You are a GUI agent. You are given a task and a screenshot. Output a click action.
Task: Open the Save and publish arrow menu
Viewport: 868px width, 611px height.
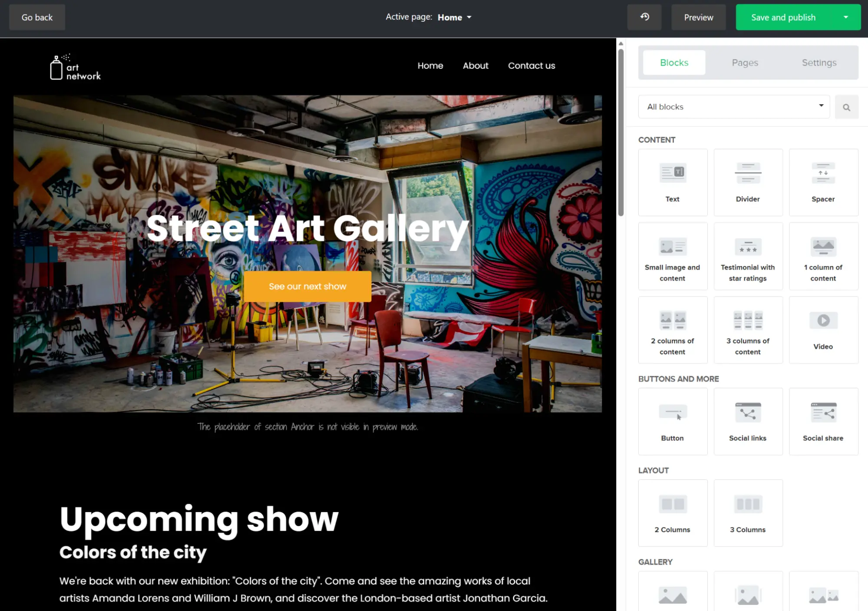[845, 17]
